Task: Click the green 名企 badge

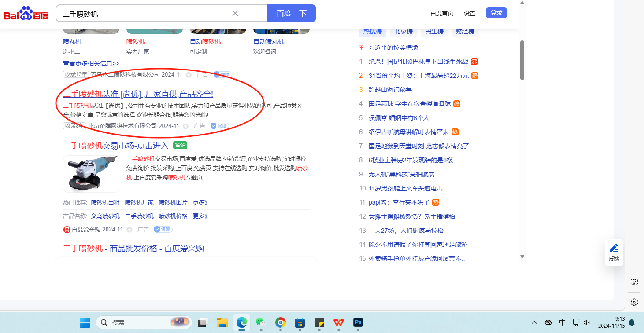Action: pos(180,145)
